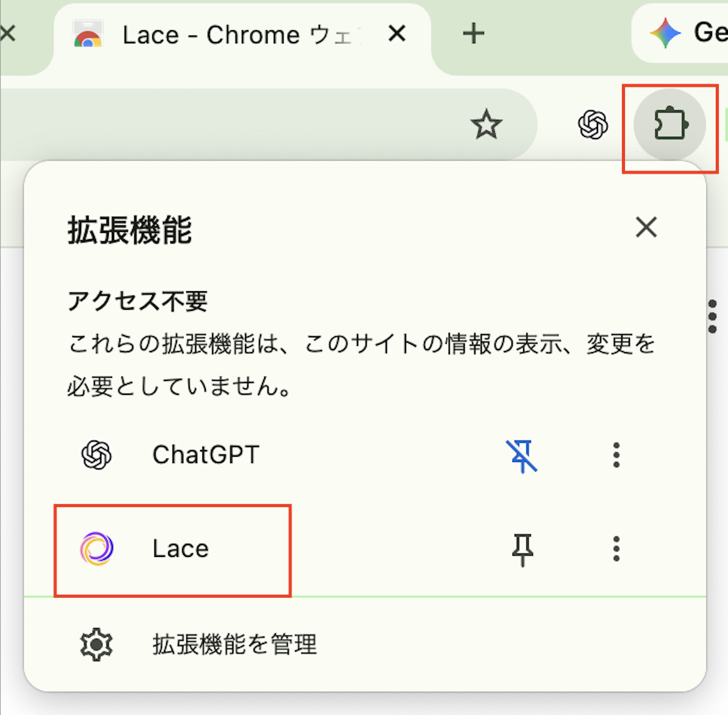
Task: Click inside the address bar field
Action: [x=228, y=125]
